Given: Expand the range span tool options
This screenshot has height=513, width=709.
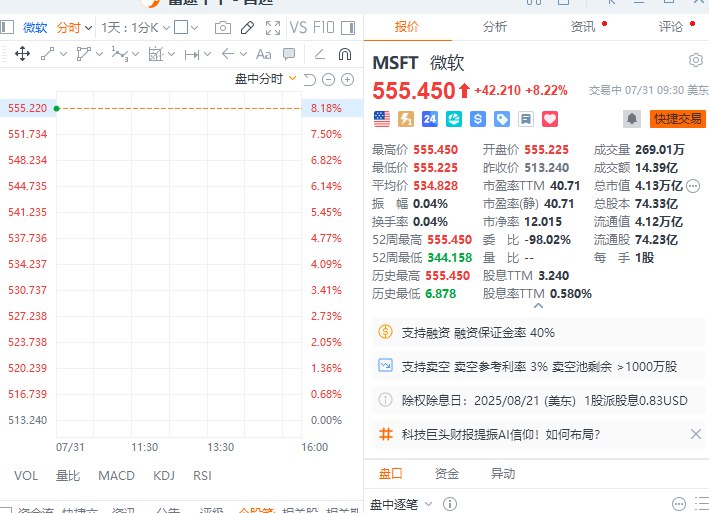Looking at the screenshot, I should [208, 54].
